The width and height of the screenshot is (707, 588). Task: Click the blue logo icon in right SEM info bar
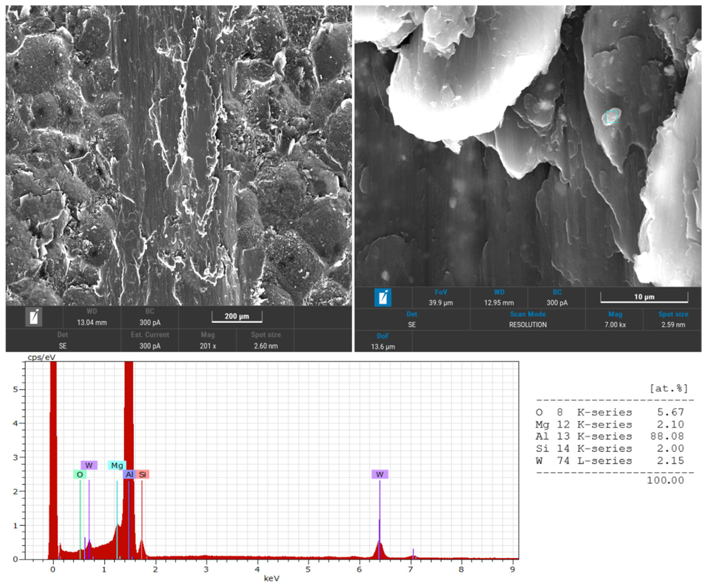click(383, 297)
